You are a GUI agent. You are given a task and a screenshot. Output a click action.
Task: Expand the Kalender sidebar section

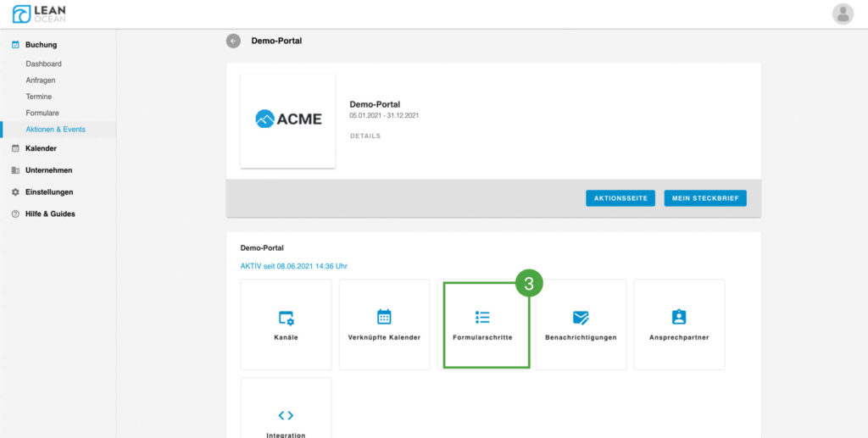click(x=41, y=148)
